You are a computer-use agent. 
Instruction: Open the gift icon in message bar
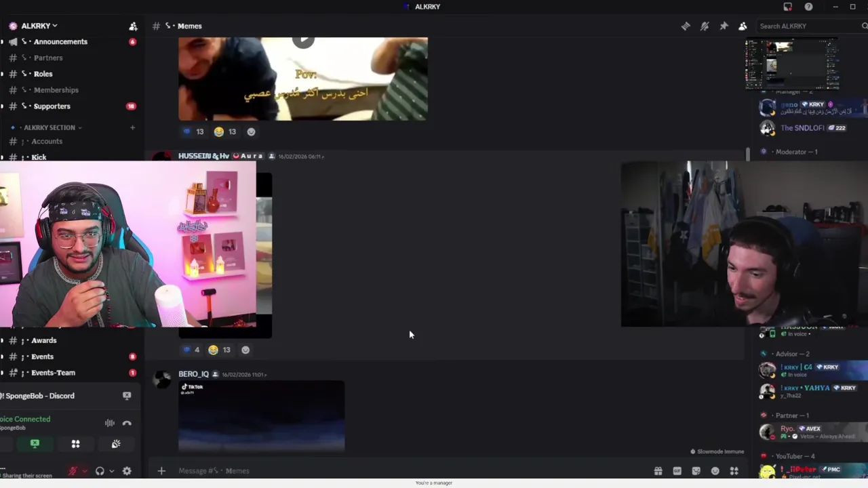click(658, 471)
